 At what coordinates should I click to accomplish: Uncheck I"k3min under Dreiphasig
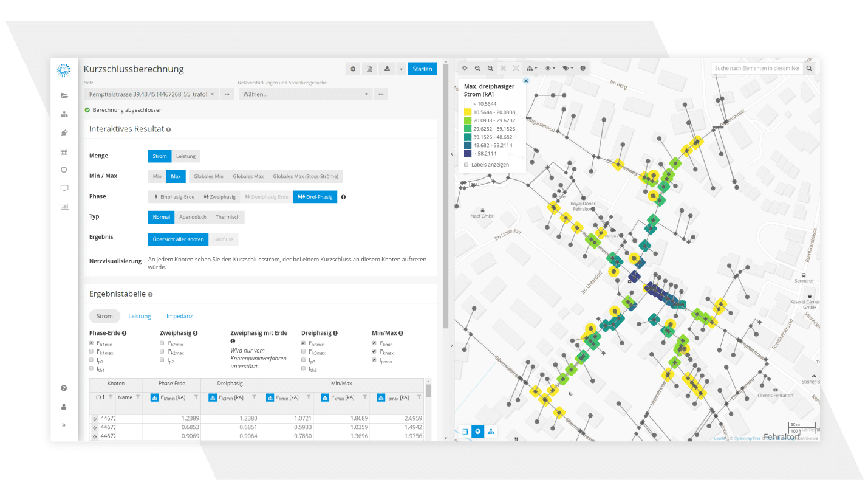click(304, 343)
